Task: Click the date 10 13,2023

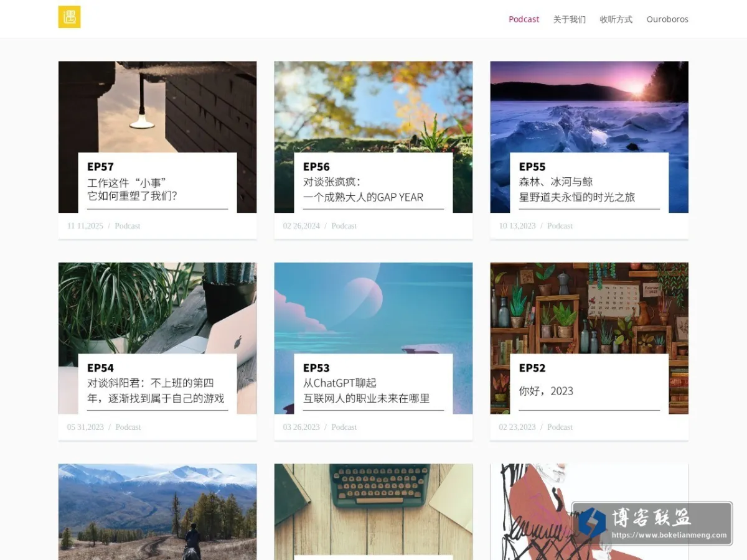Action: point(517,226)
